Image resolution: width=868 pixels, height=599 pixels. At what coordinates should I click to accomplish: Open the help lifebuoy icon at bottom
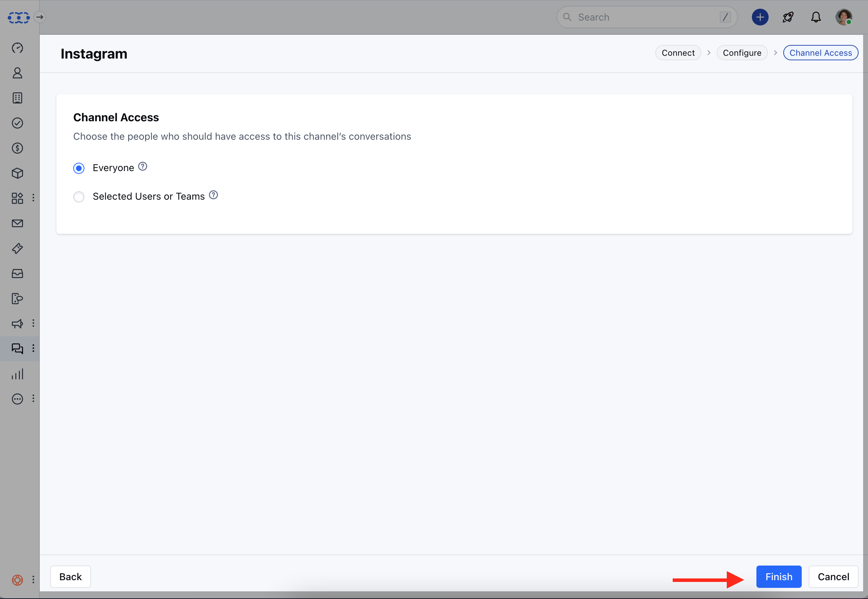coord(17,580)
